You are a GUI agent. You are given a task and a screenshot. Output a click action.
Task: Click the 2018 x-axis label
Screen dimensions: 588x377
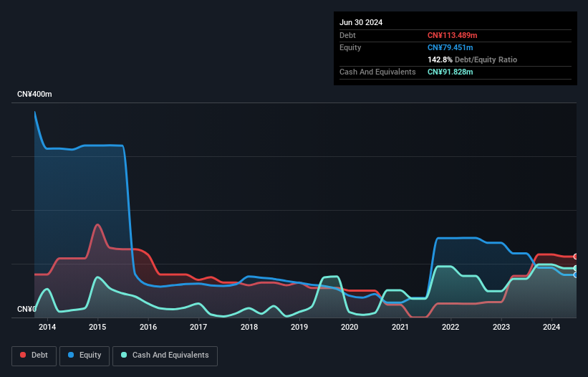249,327
